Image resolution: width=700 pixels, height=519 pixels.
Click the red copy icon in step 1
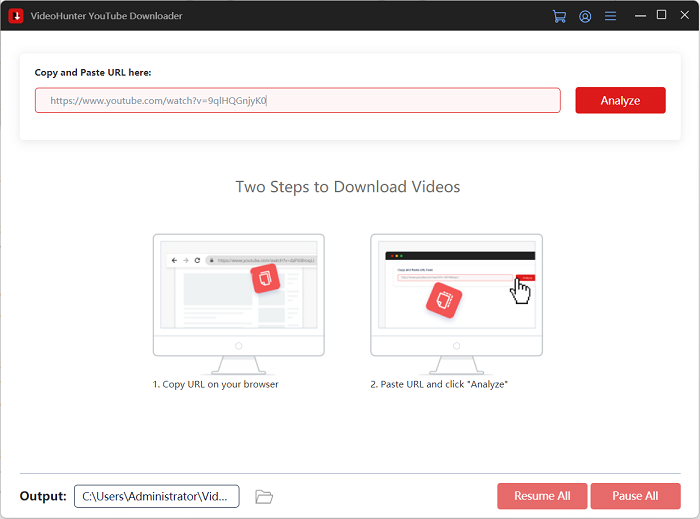pyautogui.click(x=266, y=278)
